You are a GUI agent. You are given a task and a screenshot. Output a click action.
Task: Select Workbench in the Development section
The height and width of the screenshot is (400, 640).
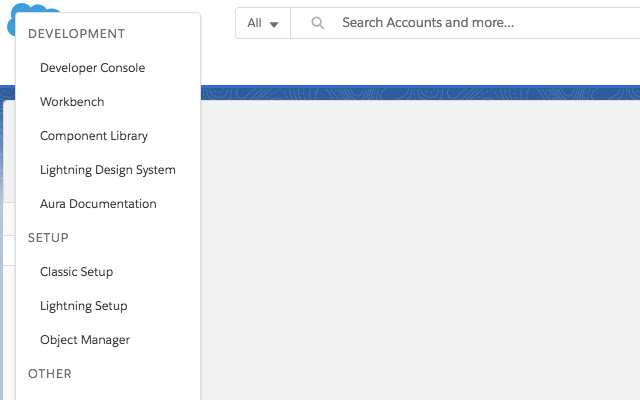click(72, 102)
